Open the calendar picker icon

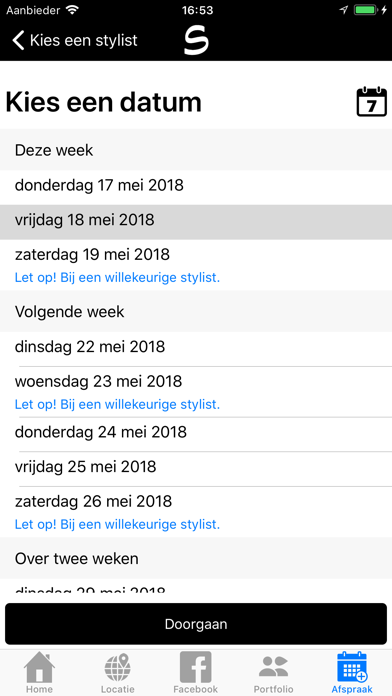point(372,102)
